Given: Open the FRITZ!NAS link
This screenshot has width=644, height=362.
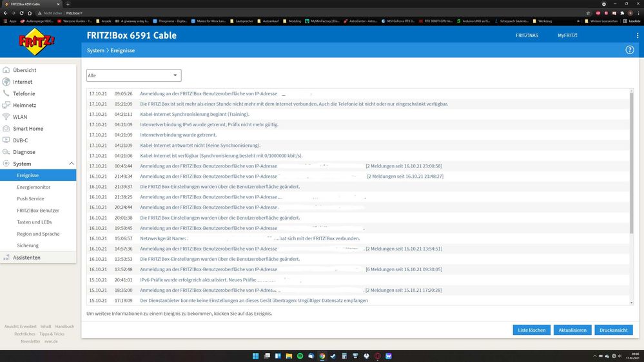Looking at the screenshot, I should tap(527, 35).
